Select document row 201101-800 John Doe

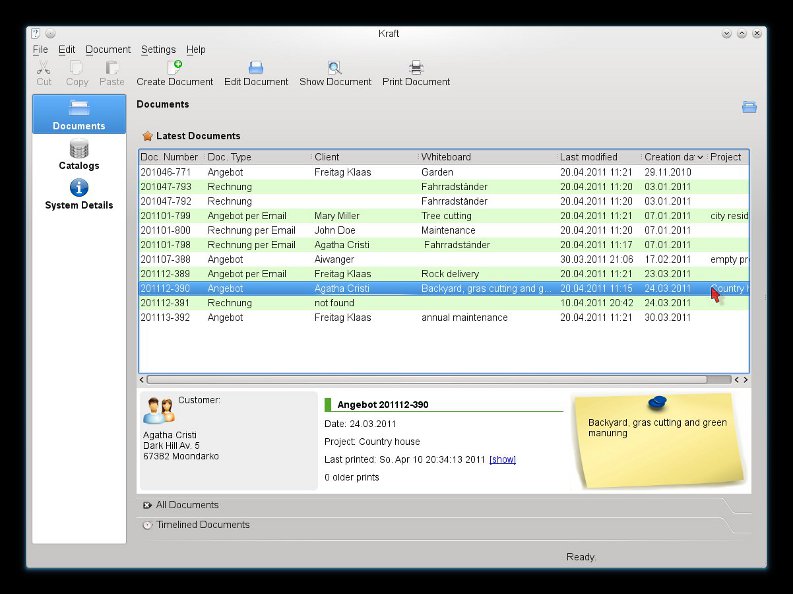pos(444,230)
